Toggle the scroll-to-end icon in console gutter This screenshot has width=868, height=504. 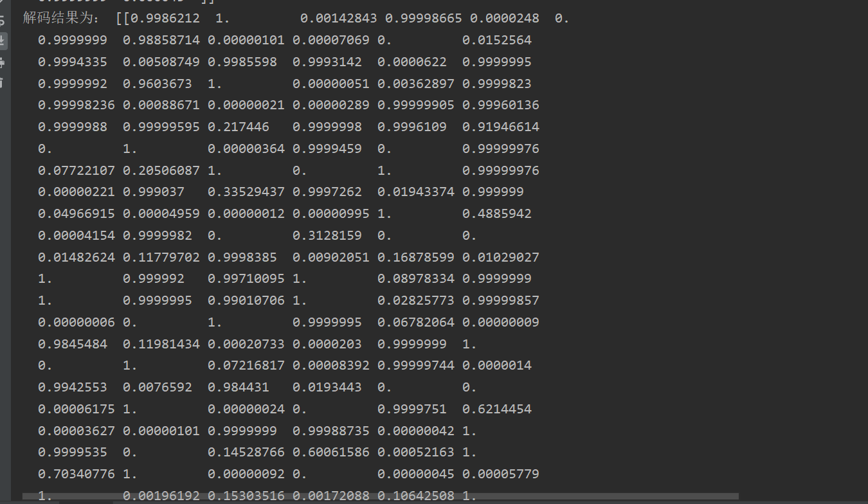click(2, 40)
